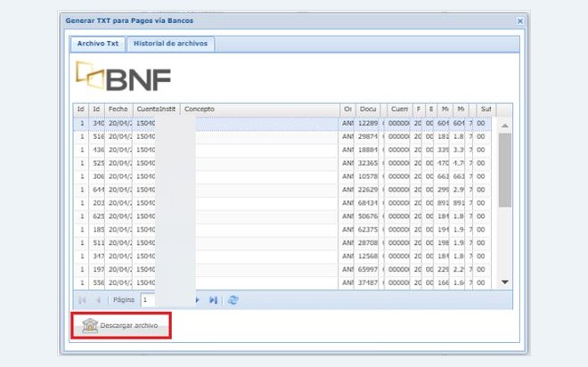
Task: Click the vertical scrollbar thumb
Action: [505, 170]
